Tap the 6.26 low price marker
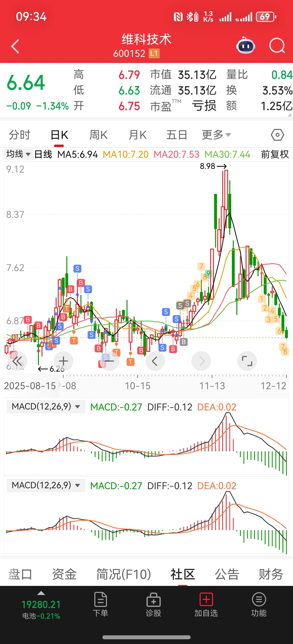The image size is (293, 644). (51, 369)
